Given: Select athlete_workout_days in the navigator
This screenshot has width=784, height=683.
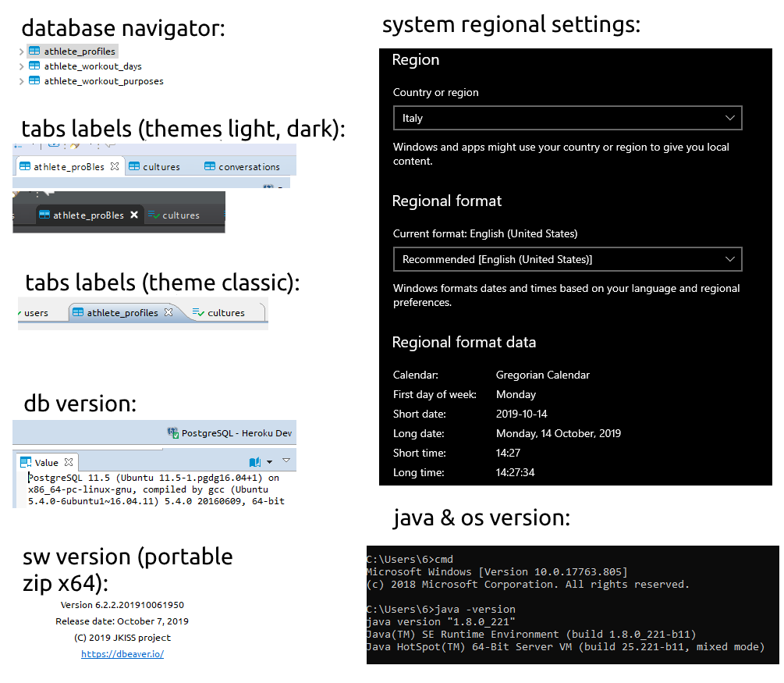Looking at the screenshot, I should (93, 66).
